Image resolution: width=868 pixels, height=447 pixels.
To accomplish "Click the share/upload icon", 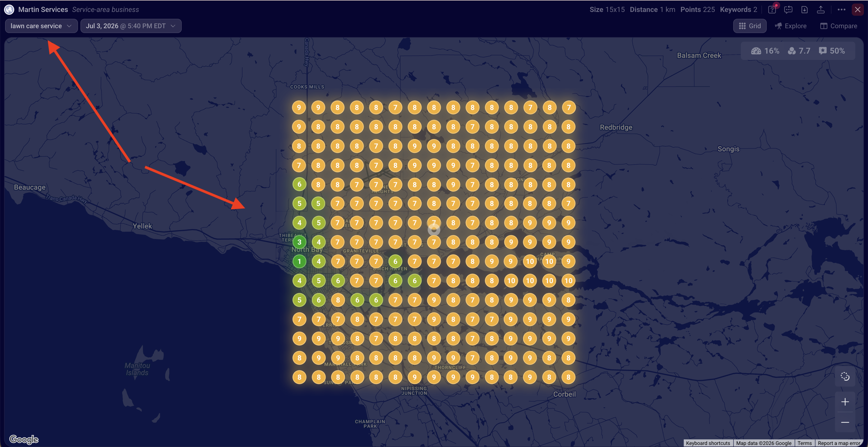I will pos(821,9).
